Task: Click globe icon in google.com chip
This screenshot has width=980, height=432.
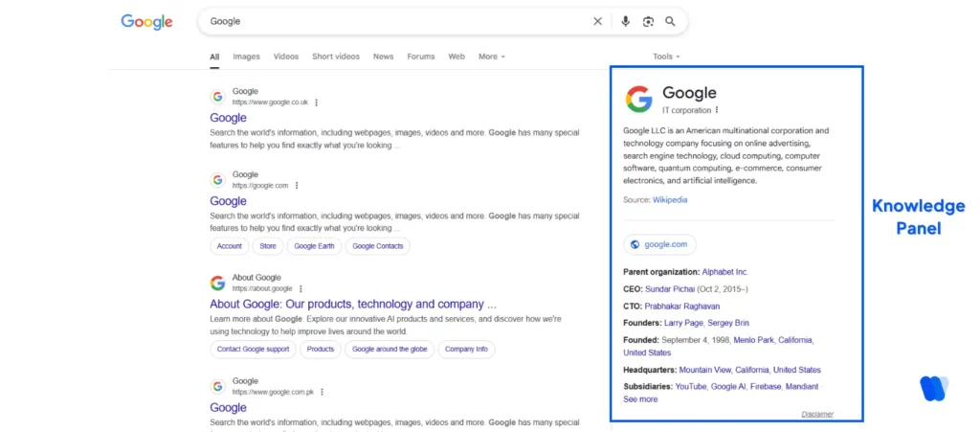Action: coord(635,244)
